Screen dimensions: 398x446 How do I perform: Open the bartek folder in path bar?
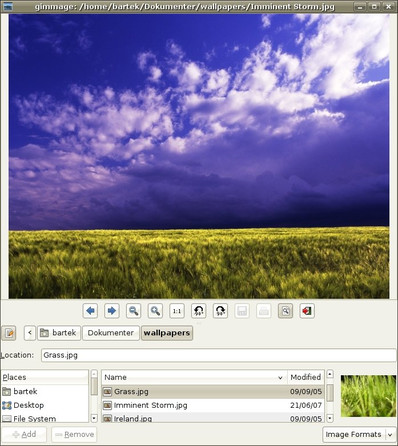[x=59, y=333]
